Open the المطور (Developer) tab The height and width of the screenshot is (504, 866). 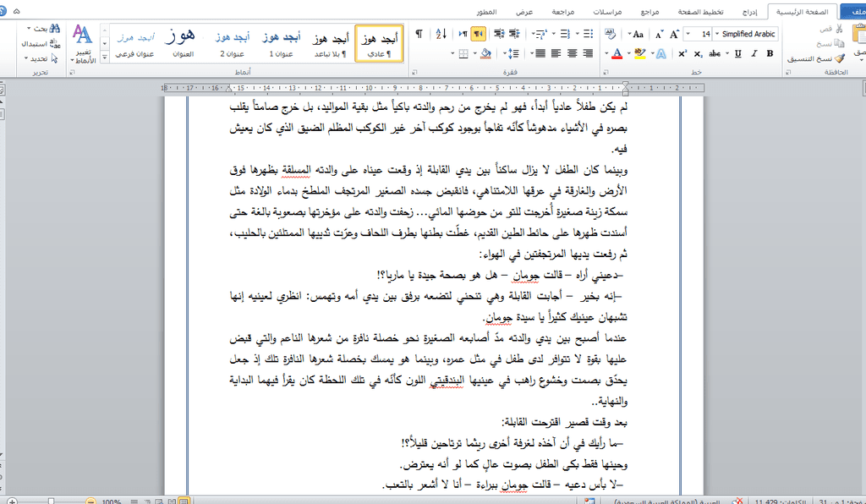(487, 12)
